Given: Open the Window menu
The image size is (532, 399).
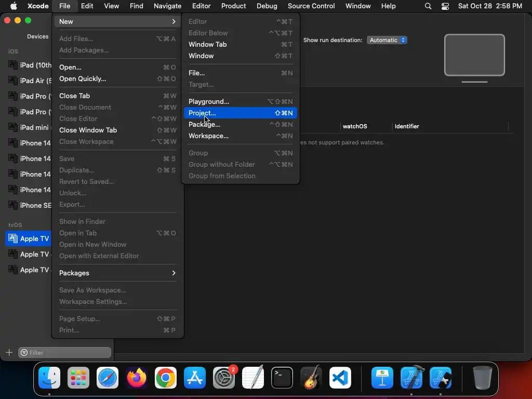Looking at the screenshot, I should (x=358, y=6).
